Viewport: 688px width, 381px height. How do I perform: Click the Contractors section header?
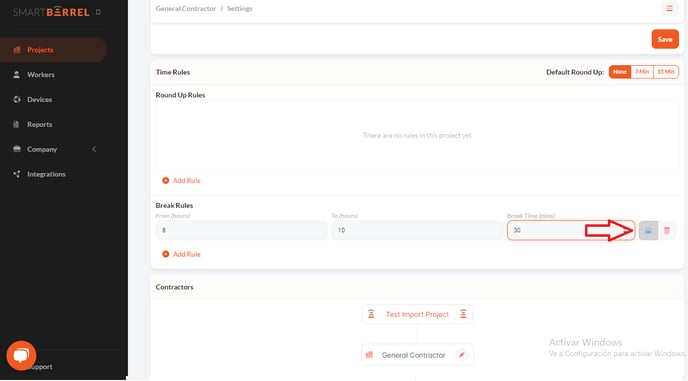click(x=174, y=287)
